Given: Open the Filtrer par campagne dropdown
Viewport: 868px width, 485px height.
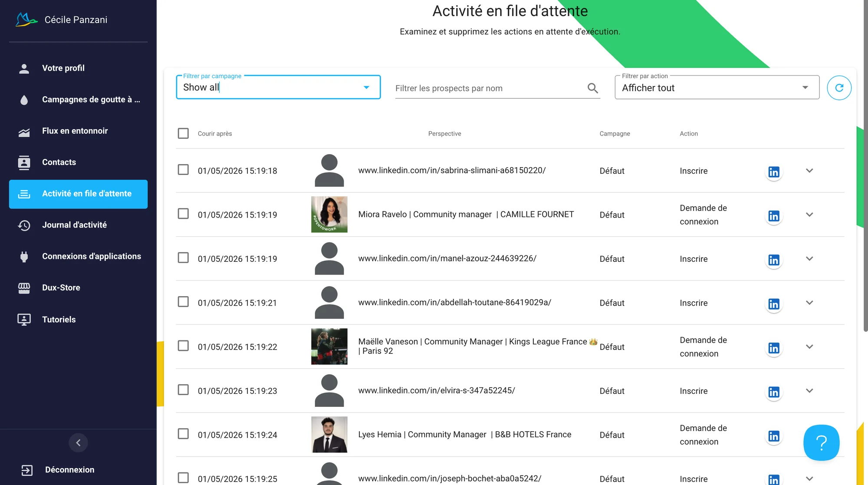Looking at the screenshot, I should tap(278, 87).
